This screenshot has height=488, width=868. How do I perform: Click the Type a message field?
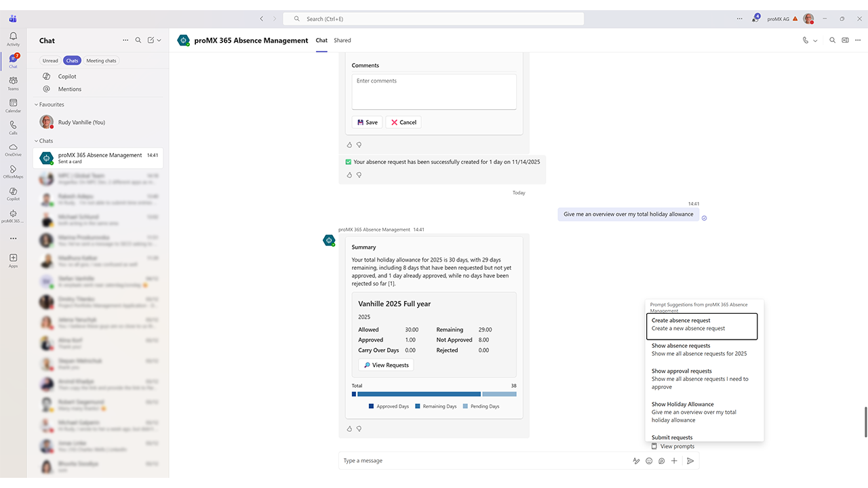[x=485, y=461]
